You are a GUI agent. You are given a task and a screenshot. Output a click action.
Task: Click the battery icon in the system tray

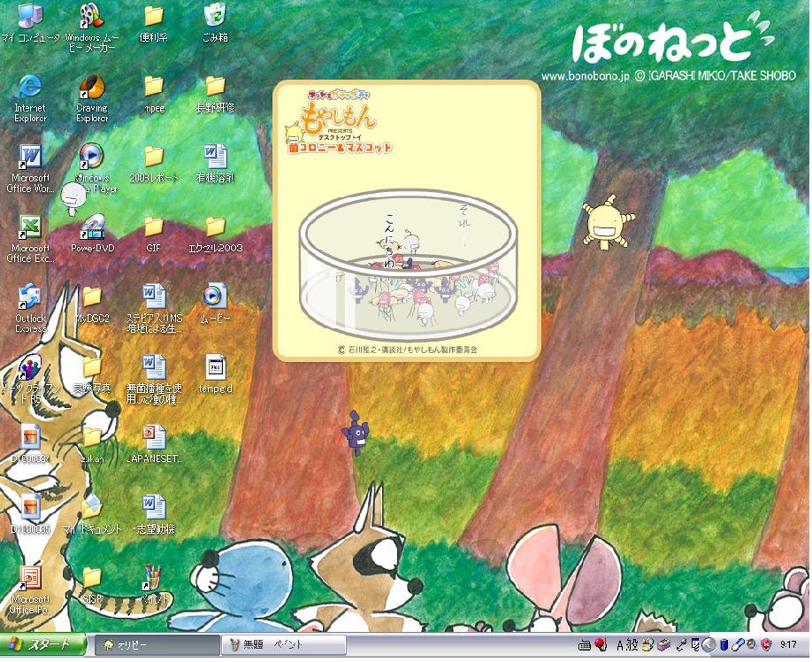coord(724,645)
